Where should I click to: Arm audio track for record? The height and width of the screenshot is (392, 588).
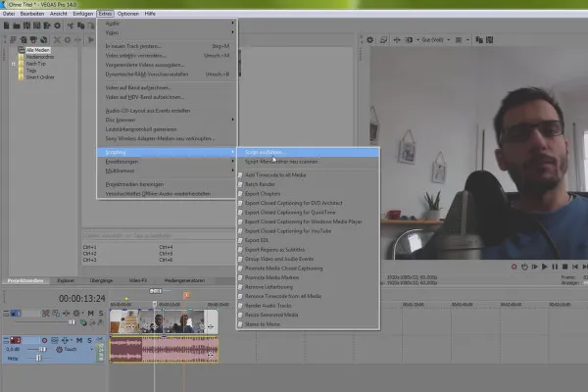(x=45, y=341)
